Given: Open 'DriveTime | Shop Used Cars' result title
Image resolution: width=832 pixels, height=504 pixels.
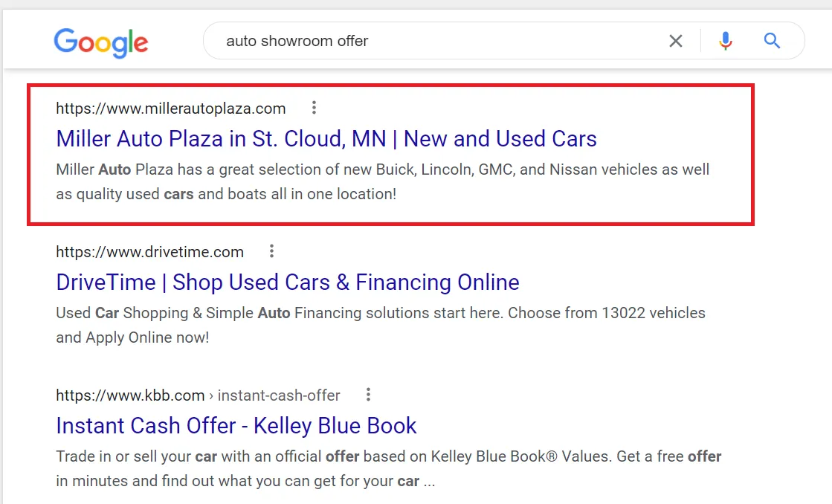Looking at the screenshot, I should (x=288, y=282).
